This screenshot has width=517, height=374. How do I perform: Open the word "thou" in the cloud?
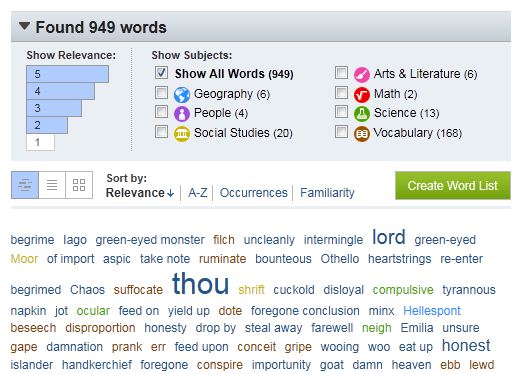pos(201,284)
